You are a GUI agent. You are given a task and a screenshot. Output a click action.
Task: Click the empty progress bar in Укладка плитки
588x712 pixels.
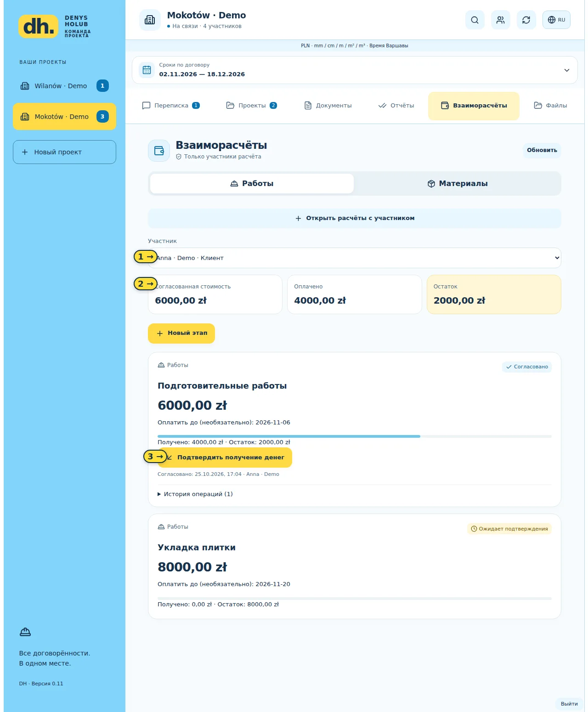[x=355, y=599]
